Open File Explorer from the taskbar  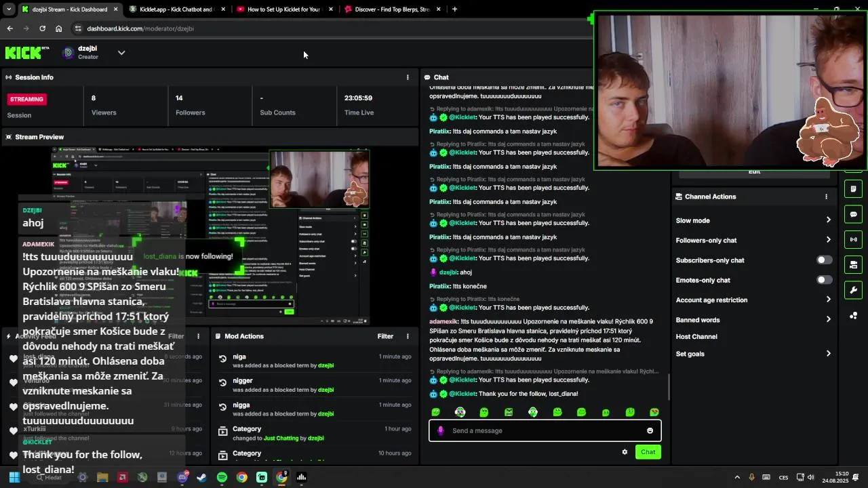pos(102,477)
